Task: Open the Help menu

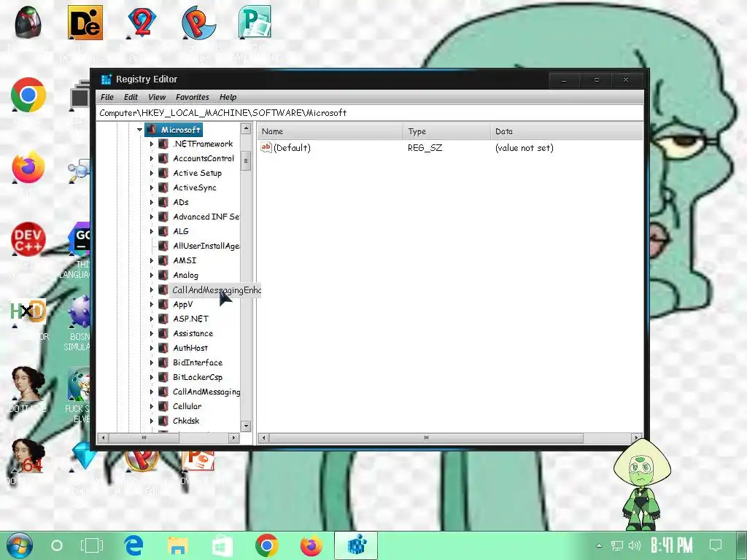Action: (228, 97)
